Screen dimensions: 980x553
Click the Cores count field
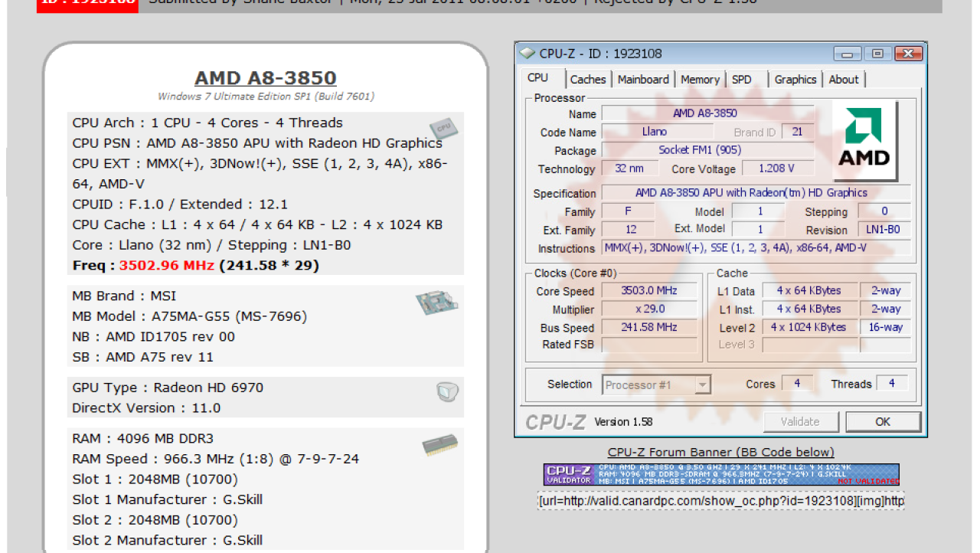pos(797,384)
